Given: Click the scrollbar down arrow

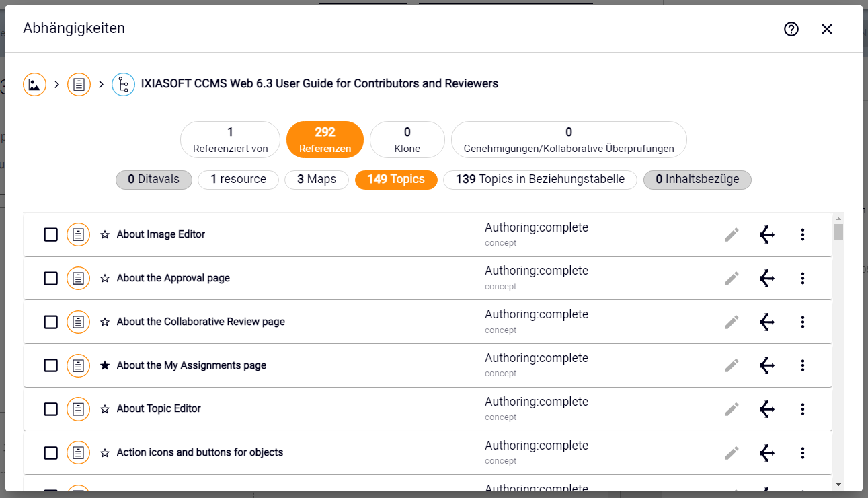Looking at the screenshot, I should click(838, 485).
